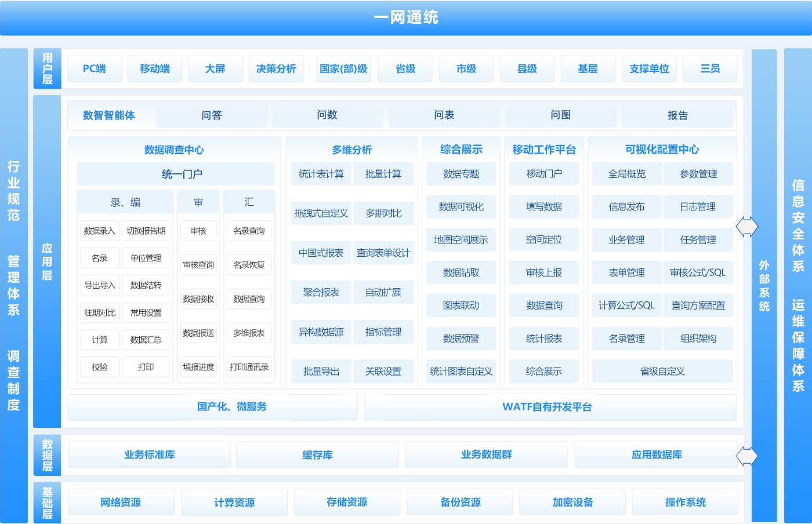Click 审核上报 in 移动工作平台
Image resolution: width=812 pixels, height=524 pixels.
point(543,272)
